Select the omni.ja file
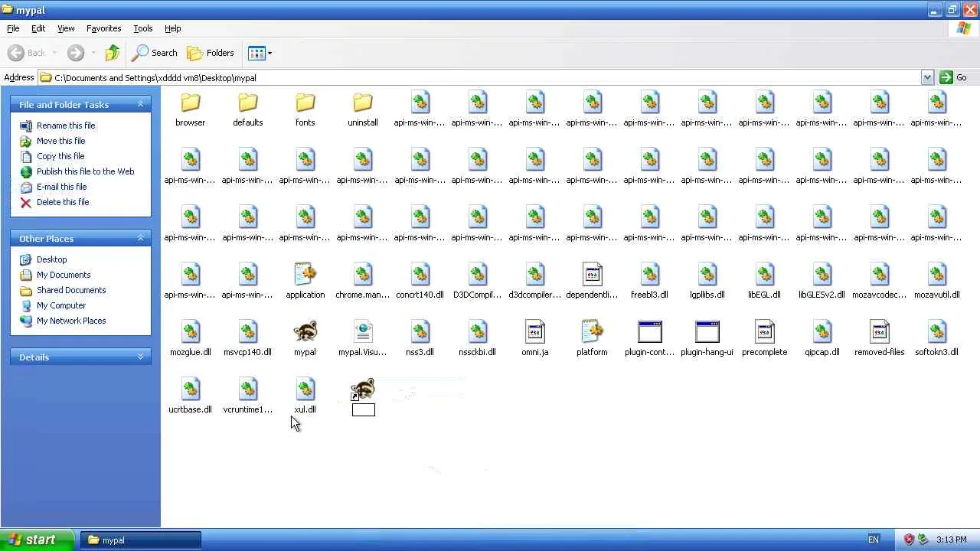Image resolution: width=980 pixels, height=551 pixels. [x=534, y=339]
